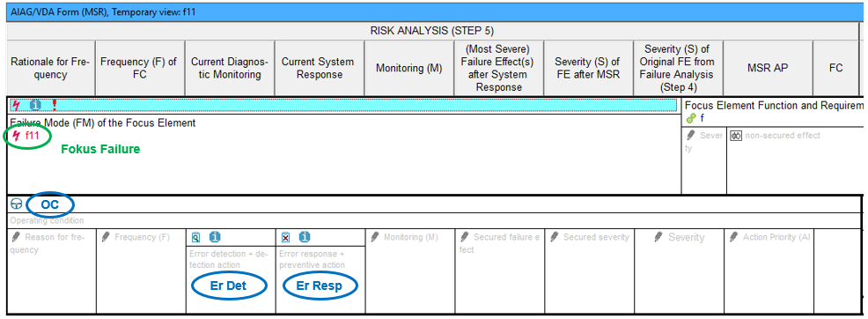Open the blue f function link
This screenshot has width=868, height=319.
point(702,118)
